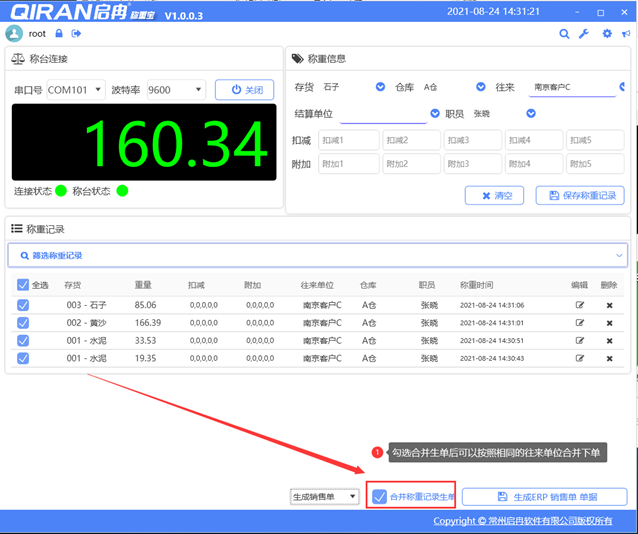Toggle 合并称重记录生单 checkbox

click(x=379, y=496)
